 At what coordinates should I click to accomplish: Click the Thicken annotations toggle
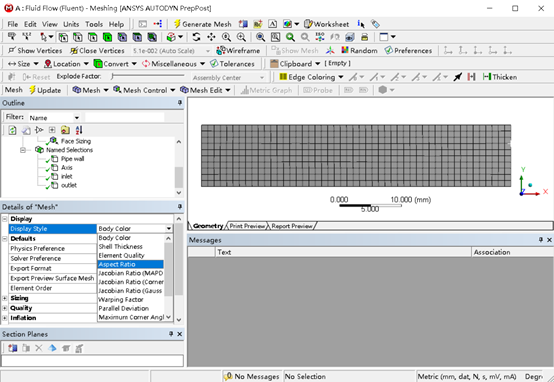(500, 77)
